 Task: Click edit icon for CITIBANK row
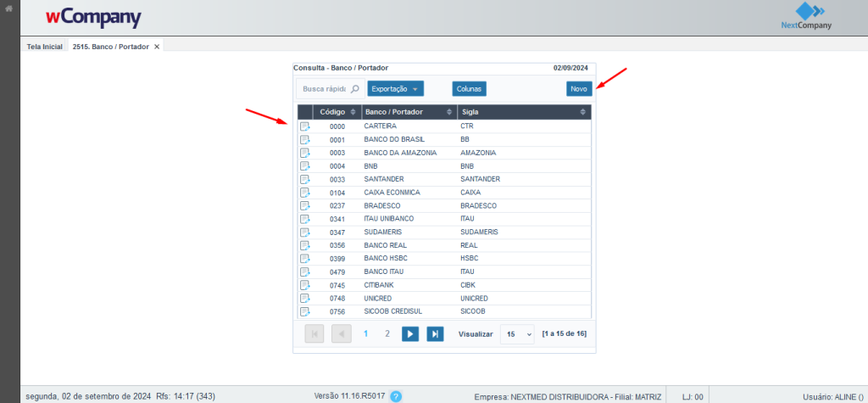[305, 285]
